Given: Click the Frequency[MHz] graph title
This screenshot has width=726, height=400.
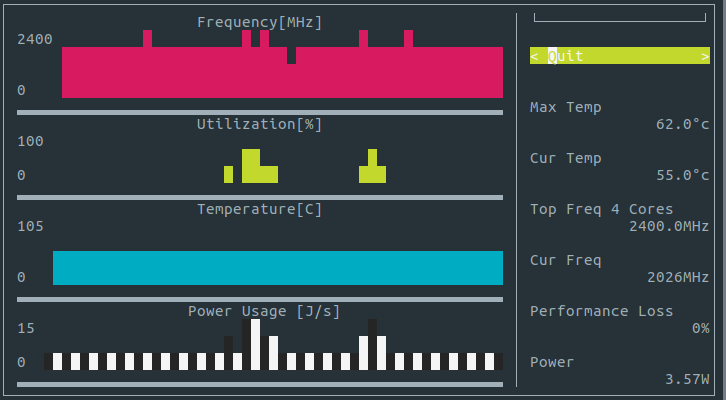Looking at the screenshot, I should 260,22.
